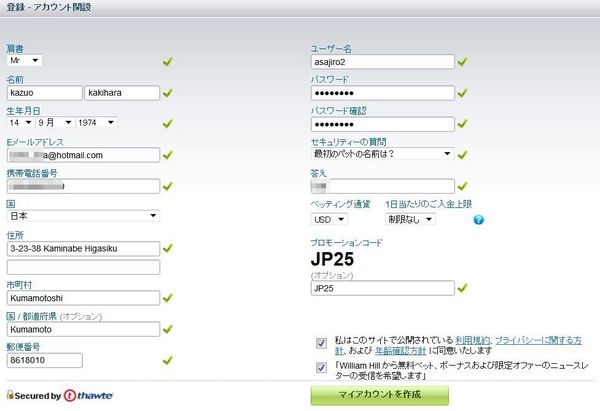Click the last name field containing kakihara

tap(122, 93)
